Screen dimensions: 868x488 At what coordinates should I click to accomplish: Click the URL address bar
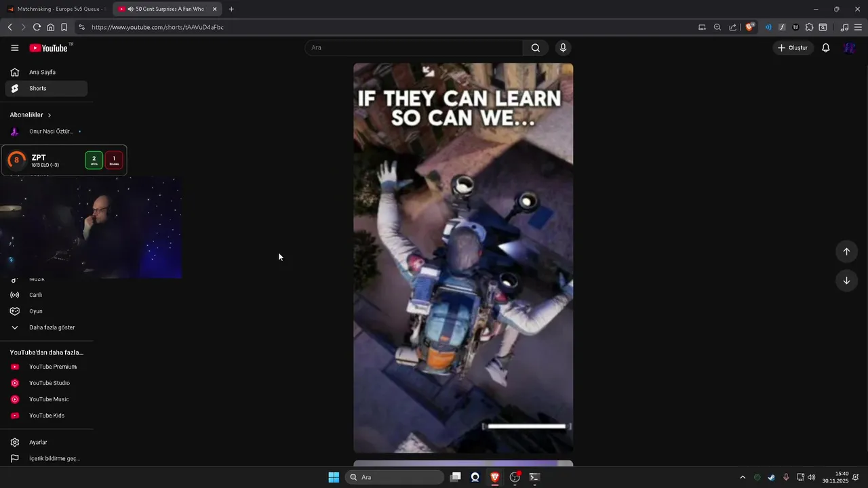pos(387,27)
